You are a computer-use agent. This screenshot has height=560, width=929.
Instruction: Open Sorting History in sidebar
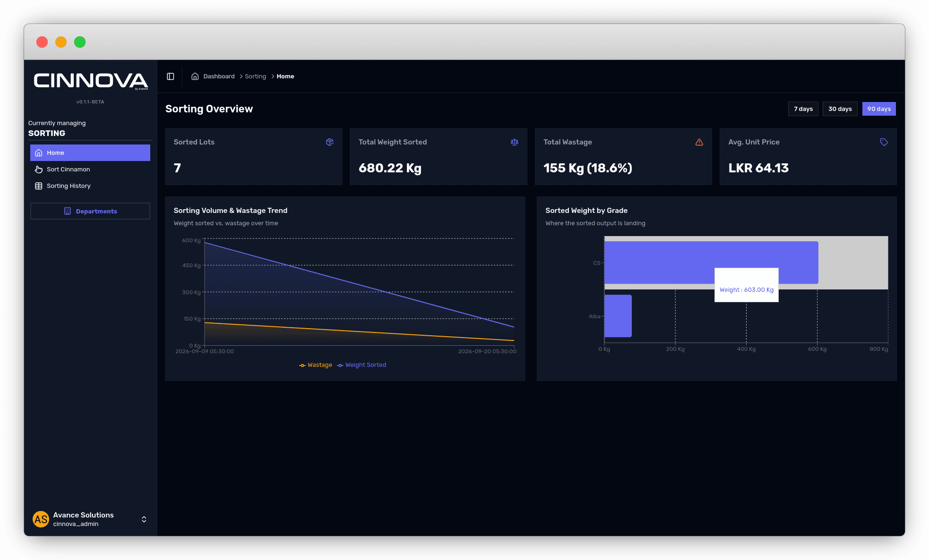coord(90,186)
